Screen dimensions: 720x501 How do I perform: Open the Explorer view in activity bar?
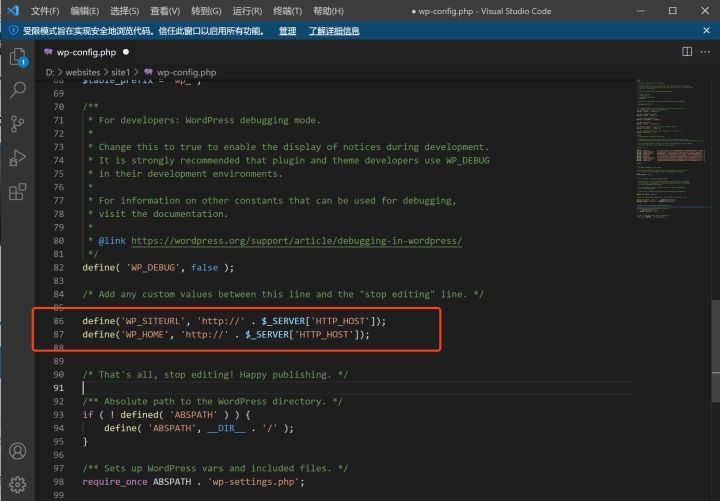17,58
